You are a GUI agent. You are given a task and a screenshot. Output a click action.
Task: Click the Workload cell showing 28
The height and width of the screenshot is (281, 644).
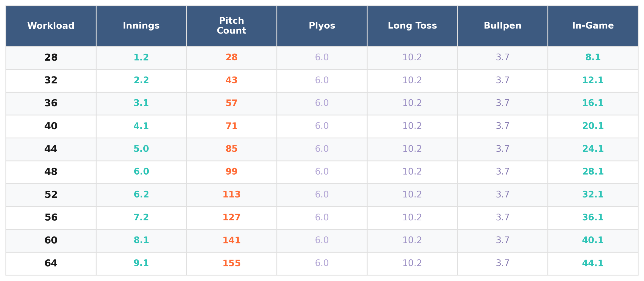tap(51, 58)
